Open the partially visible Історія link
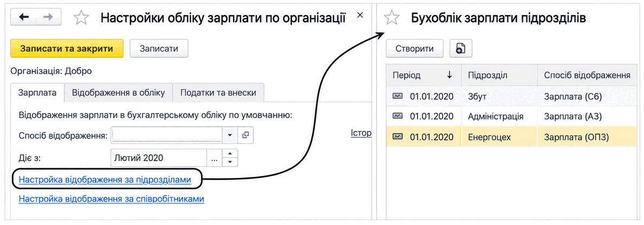This screenshot has width=644, height=225. coord(361,133)
